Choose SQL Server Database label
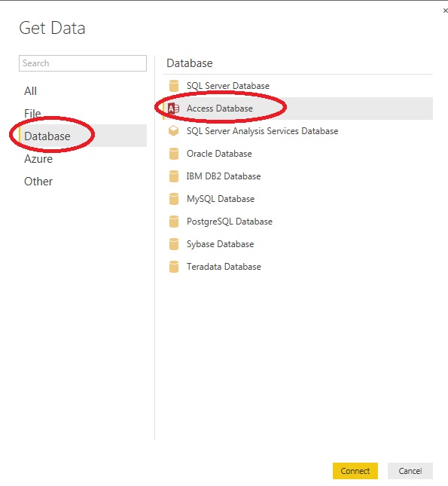 pyautogui.click(x=228, y=86)
